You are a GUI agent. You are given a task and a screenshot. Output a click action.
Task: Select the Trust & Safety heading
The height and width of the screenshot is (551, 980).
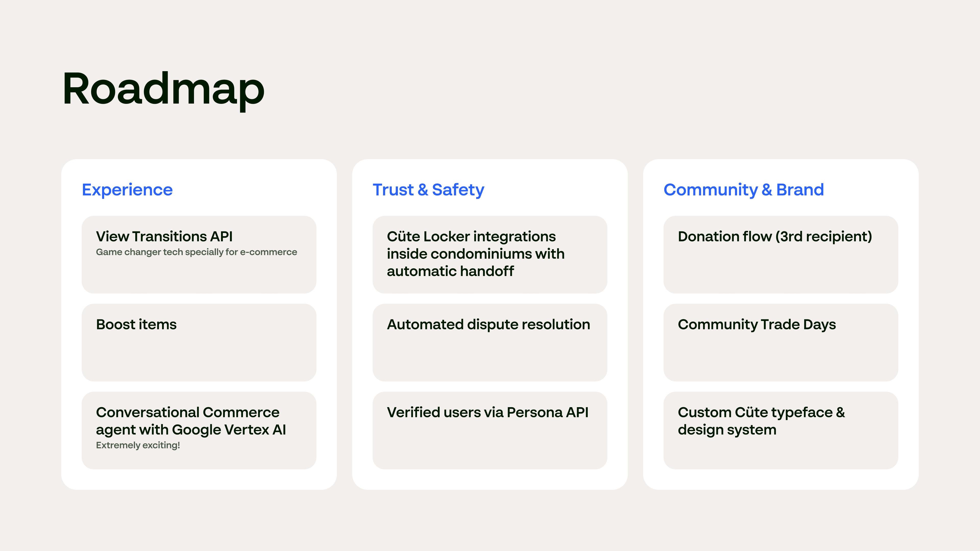(428, 190)
